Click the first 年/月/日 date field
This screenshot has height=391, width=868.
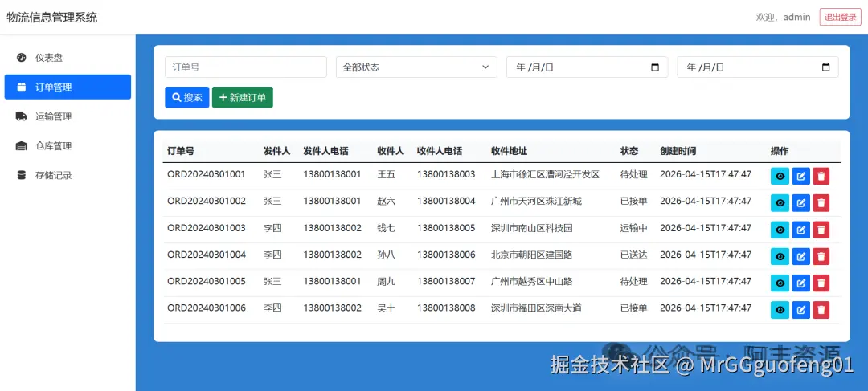[x=588, y=67]
